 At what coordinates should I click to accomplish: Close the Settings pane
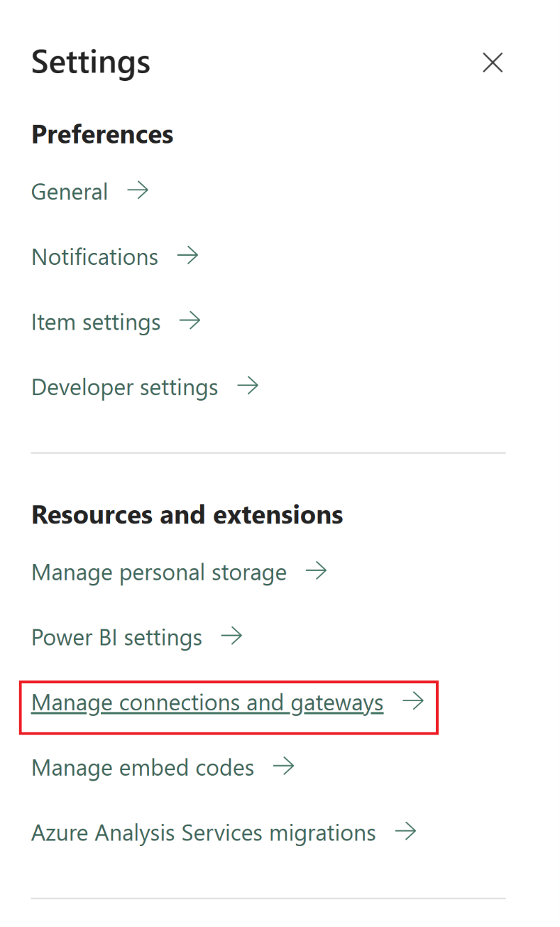(x=493, y=62)
